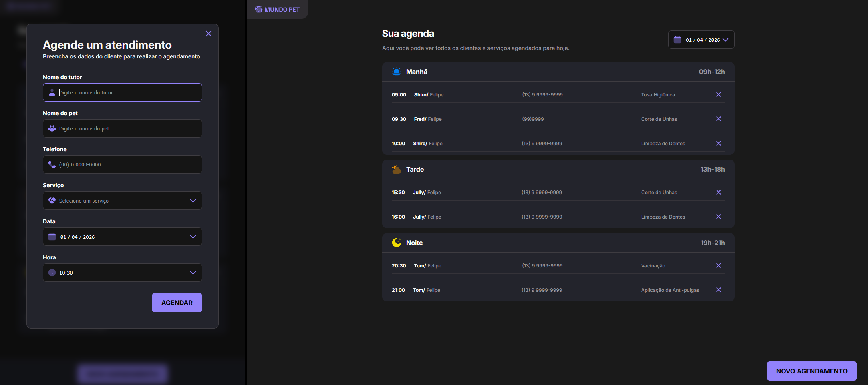
Task: Open the Serviço dropdown
Action: [122, 201]
